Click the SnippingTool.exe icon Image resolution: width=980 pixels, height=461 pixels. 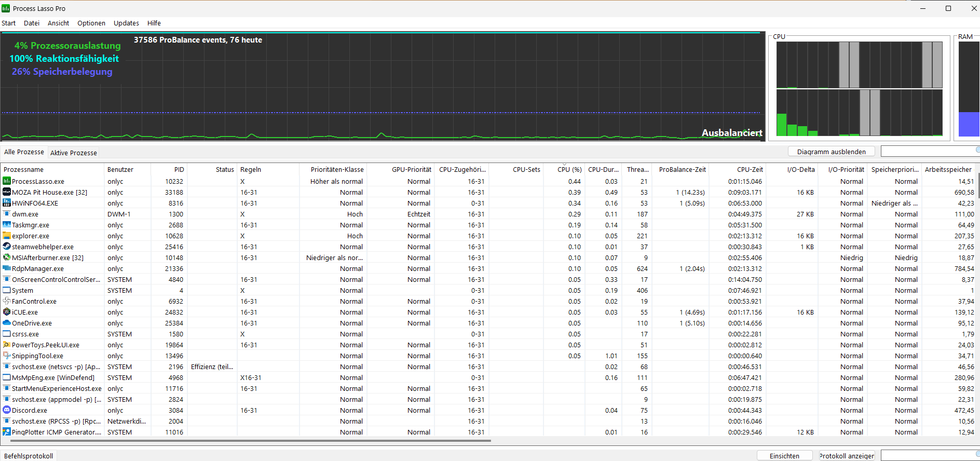tap(7, 356)
